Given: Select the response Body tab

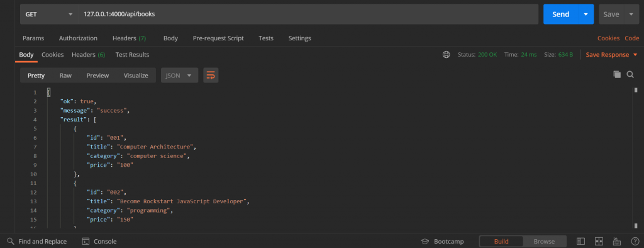Looking at the screenshot, I should coord(26,54).
